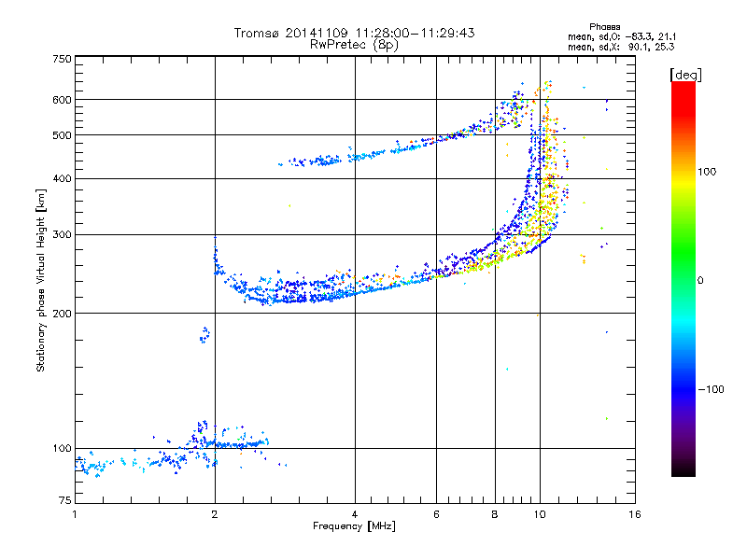Click the '100' colorbar tick label

pyautogui.click(x=707, y=172)
